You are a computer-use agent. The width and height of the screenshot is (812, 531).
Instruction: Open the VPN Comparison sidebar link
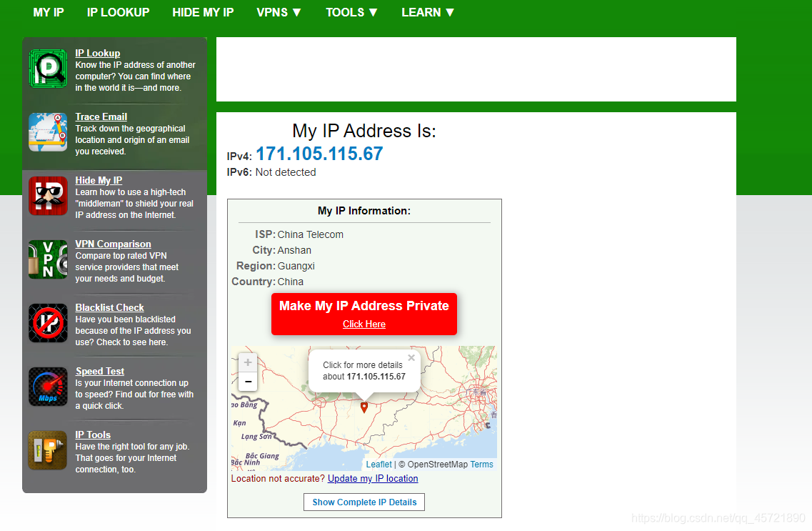pos(113,244)
